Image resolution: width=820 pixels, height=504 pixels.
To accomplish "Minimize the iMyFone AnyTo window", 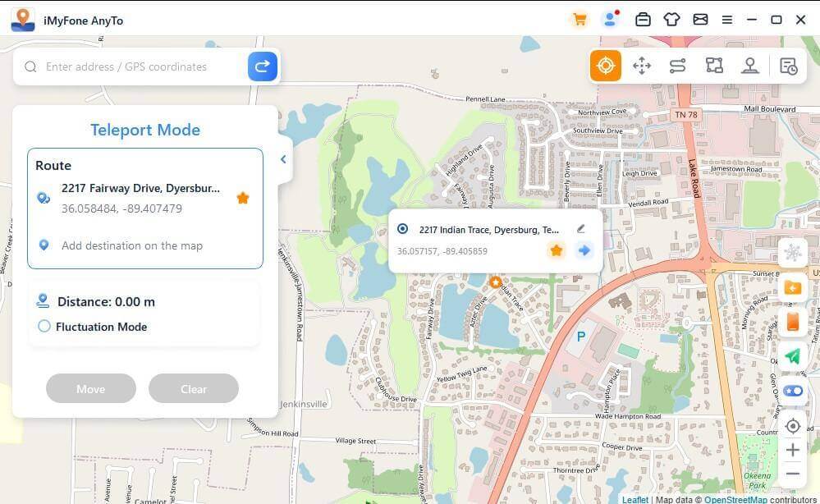I will click(752, 20).
